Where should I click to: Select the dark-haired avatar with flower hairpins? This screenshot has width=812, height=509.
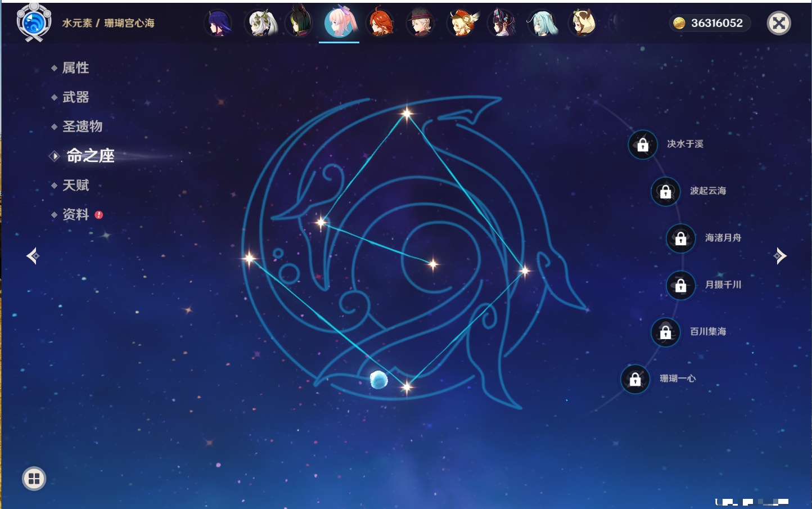(x=502, y=23)
